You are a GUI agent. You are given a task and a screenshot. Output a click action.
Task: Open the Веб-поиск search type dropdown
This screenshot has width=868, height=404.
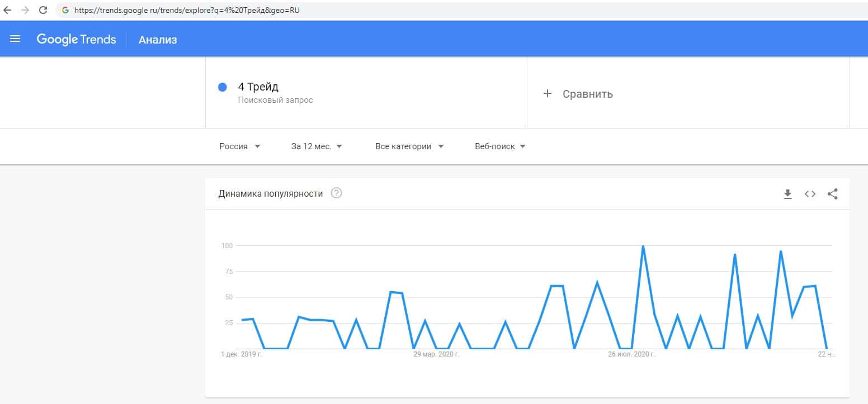[x=500, y=146]
